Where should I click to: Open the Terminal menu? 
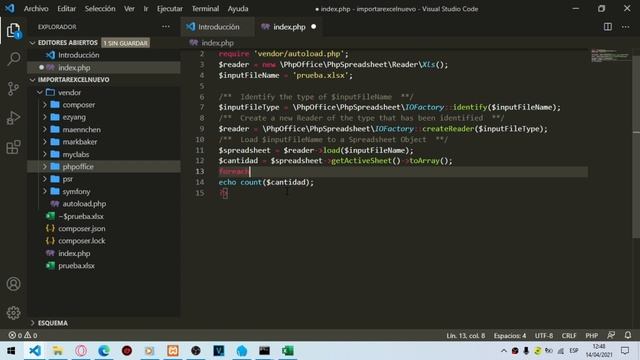(205, 9)
